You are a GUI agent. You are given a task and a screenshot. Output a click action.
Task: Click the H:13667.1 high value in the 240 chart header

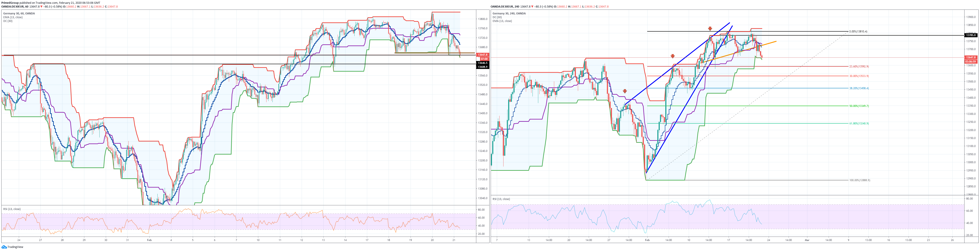tap(575, 6)
